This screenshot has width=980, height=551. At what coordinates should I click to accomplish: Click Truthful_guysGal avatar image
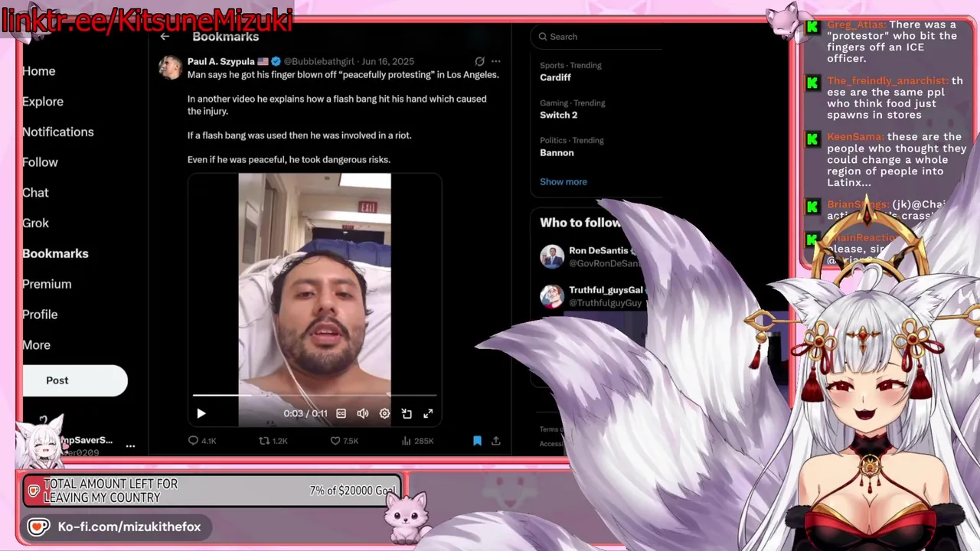552,296
